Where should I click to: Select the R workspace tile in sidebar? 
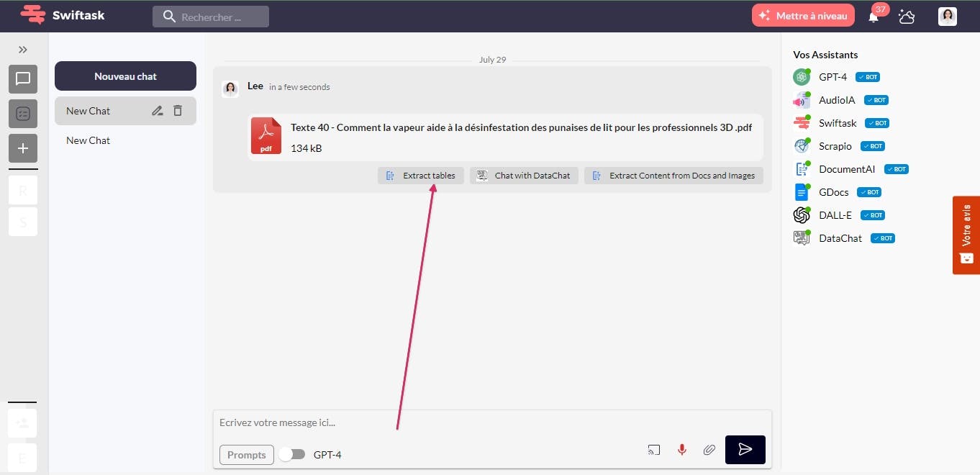tap(23, 191)
